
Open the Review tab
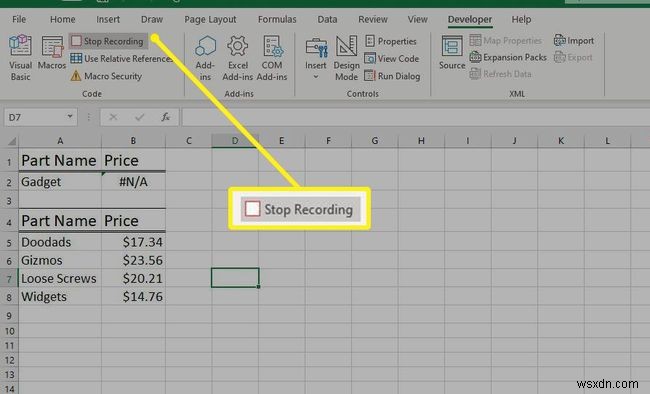[373, 19]
